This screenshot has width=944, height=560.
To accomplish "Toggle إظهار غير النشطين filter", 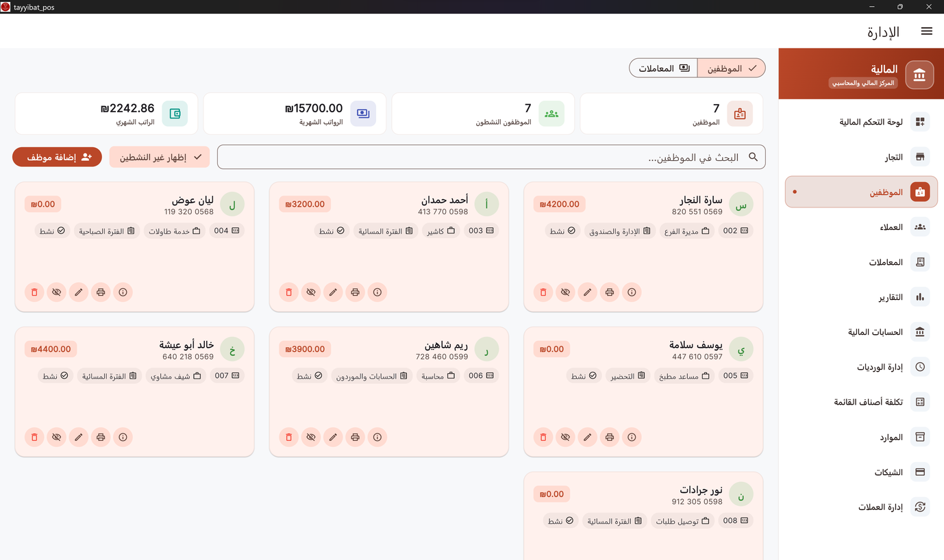I will point(160,157).
